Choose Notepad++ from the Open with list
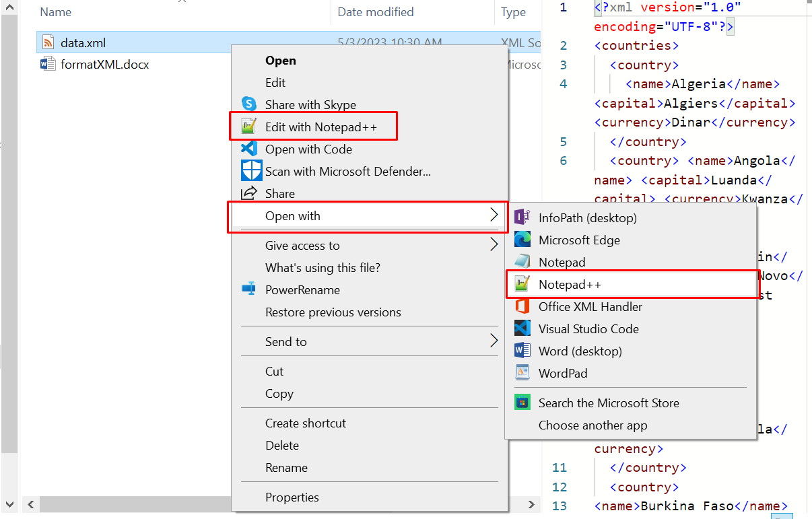The image size is (812, 519). [570, 285]
